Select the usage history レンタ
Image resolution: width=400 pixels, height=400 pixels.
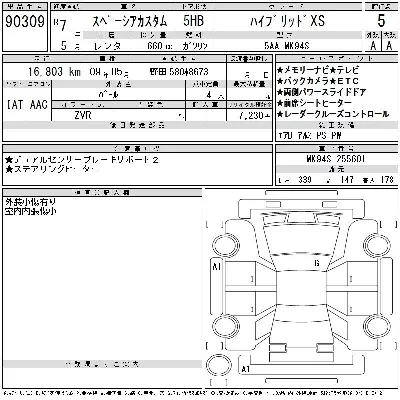(x=107, y=46)
